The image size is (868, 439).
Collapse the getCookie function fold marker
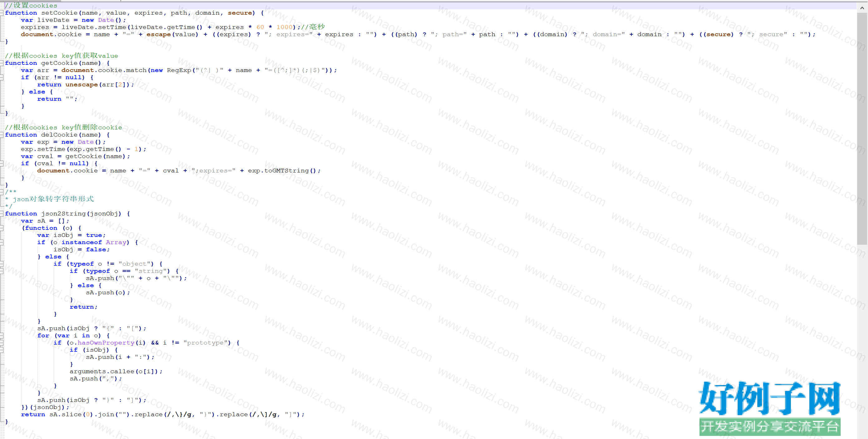coord(2,63)
